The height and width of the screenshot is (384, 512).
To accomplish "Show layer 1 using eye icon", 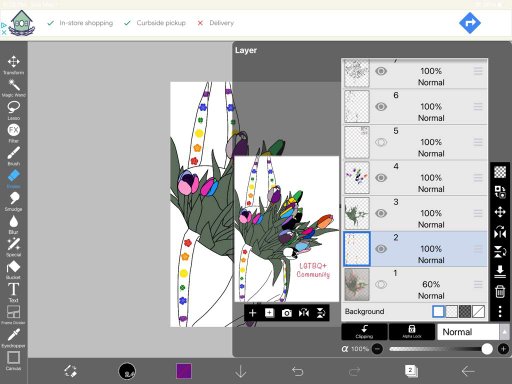I will coord(381,284).
